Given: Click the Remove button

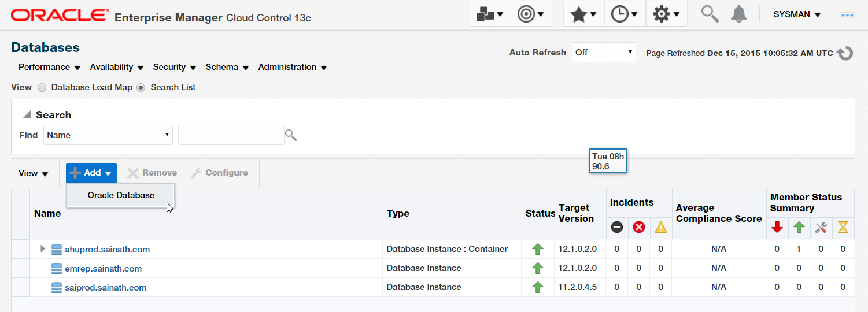Looking at the screenshot, I should (x=152, y=173).
